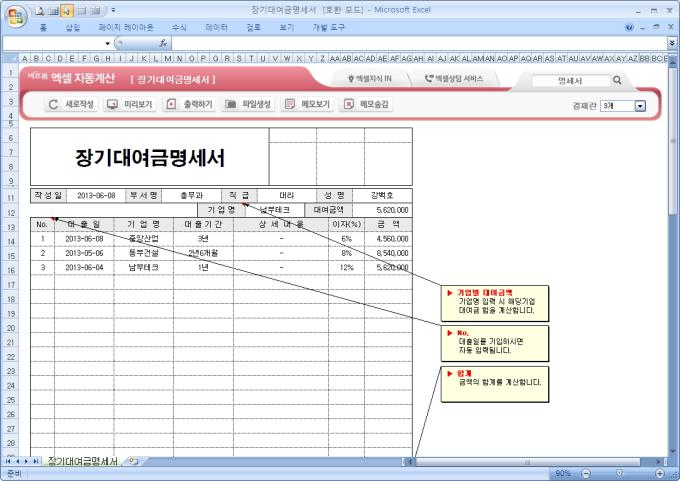The image size is (680, 481).
Task: Click the 메모숨김 button
Action: pyautogui.click(x=366, y=104)
